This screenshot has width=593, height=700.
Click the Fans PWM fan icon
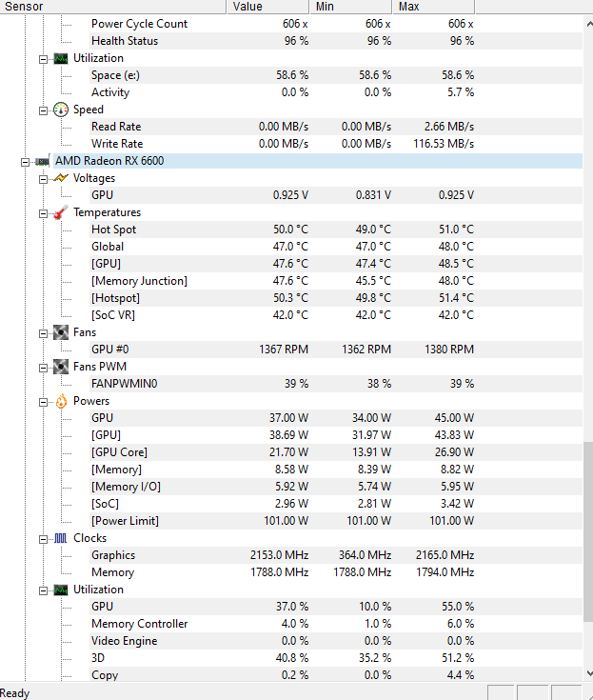(x=61, y=367)
